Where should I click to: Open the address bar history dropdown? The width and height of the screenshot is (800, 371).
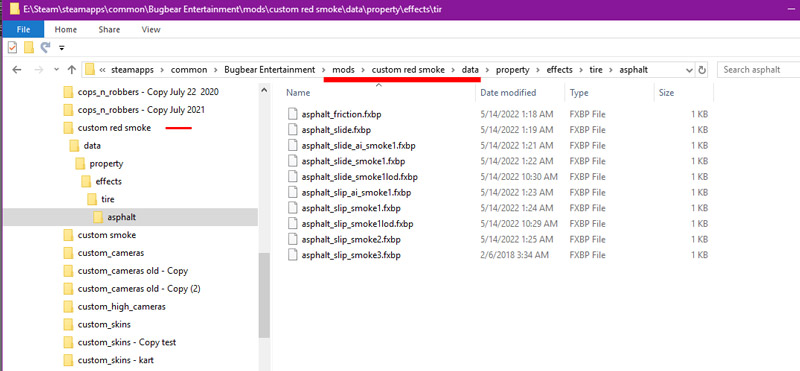[x=689, y=70]
